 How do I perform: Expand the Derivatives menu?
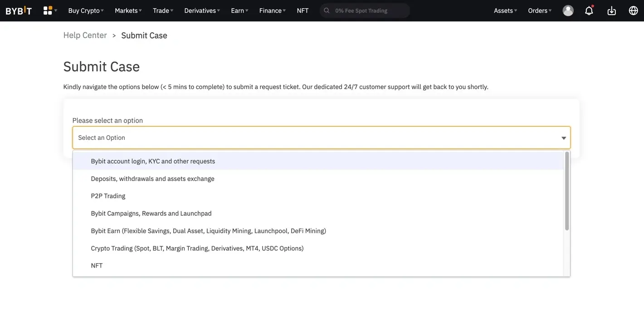[x=202, y=10]
